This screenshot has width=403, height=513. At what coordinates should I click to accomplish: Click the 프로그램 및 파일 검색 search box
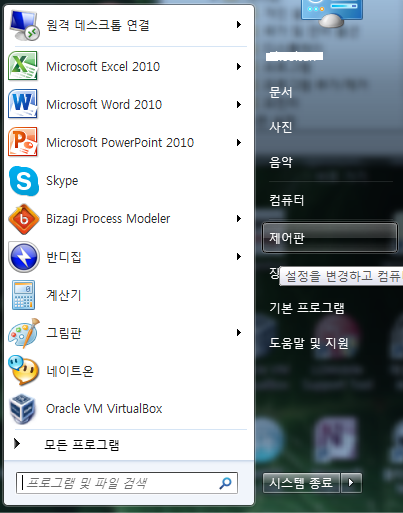127,483
